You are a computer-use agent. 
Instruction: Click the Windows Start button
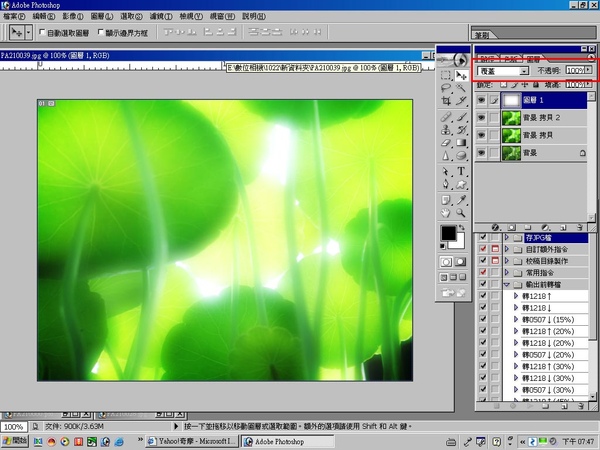pyautogui.click(x=16, y=440)
